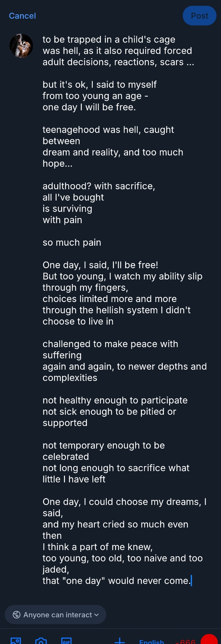
Task: Click the globe icon beside interaction settings
Action: click(16, 615)
